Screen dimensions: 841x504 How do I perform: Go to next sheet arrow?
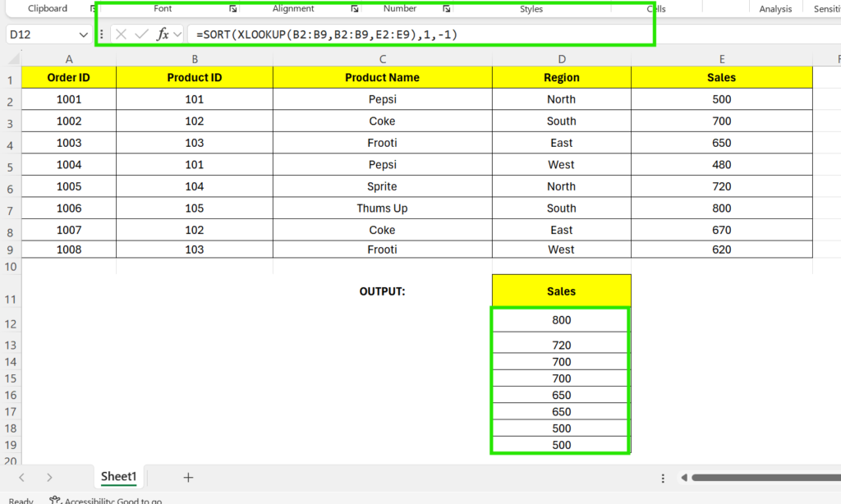[x=48, y=477]
